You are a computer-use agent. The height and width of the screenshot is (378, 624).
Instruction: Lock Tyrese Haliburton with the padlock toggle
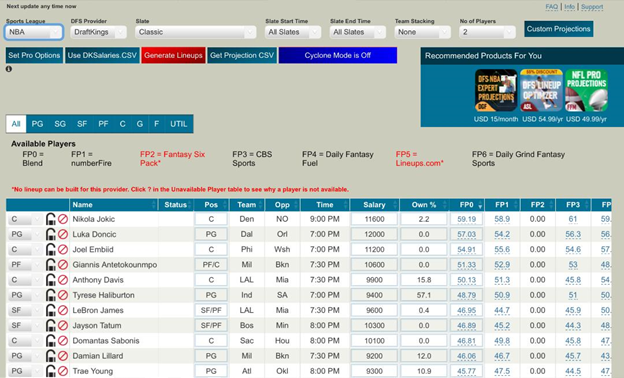point(51,295)
